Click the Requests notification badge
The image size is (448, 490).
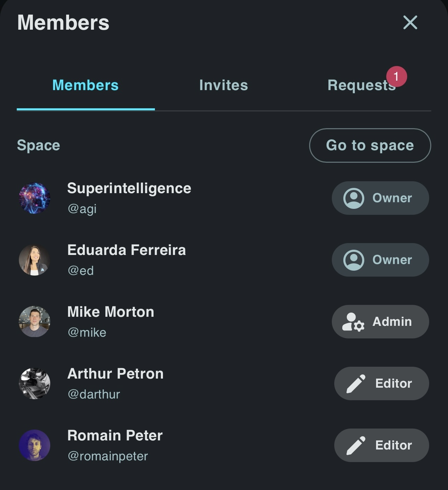(x=396, y=76)
